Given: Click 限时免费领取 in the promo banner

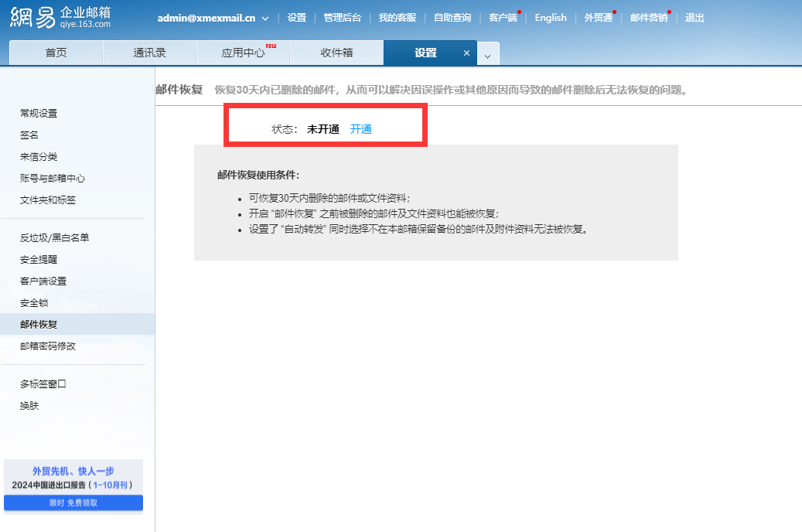Looking at the screenshot, I should (73, 503).
